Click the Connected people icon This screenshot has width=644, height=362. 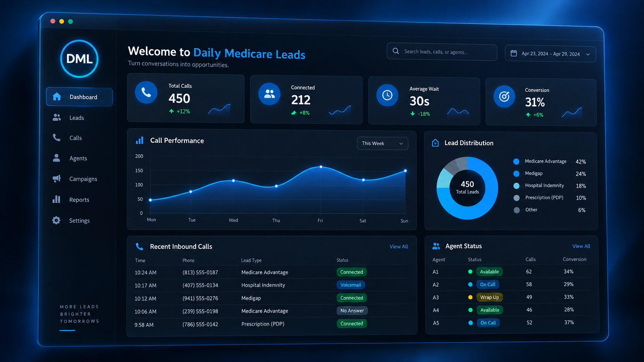click(269, 94)
